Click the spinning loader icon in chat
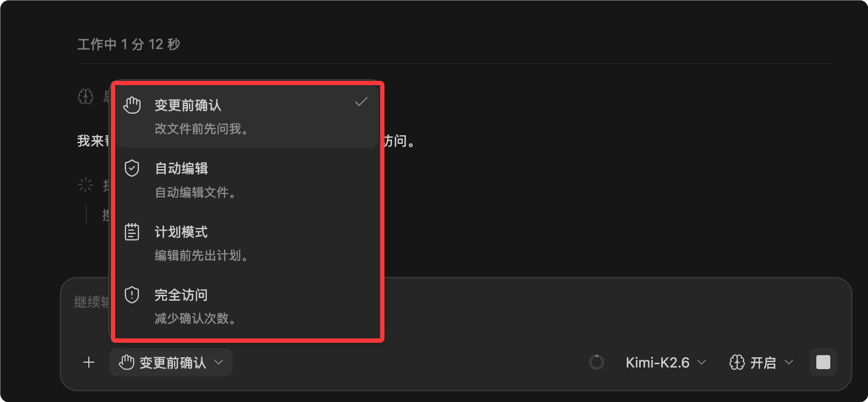Screen dimensions: 868x402 point(86,185)
